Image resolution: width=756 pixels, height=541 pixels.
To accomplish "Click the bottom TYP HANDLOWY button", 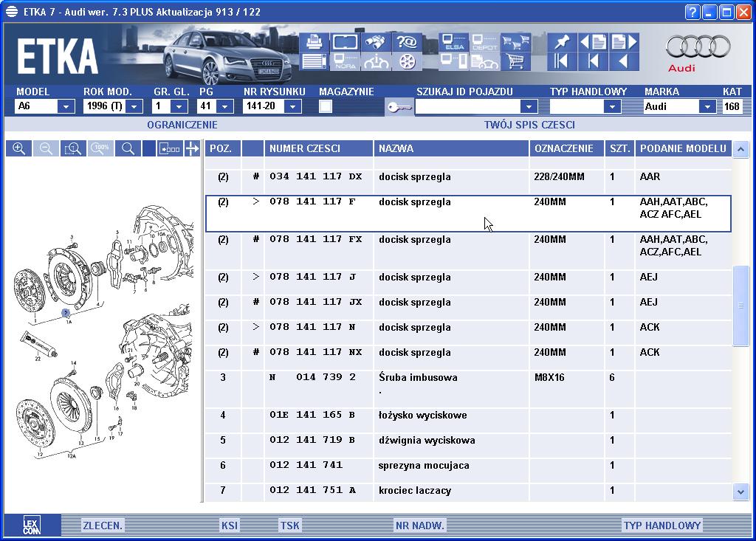I will click(x=662, y=526).
